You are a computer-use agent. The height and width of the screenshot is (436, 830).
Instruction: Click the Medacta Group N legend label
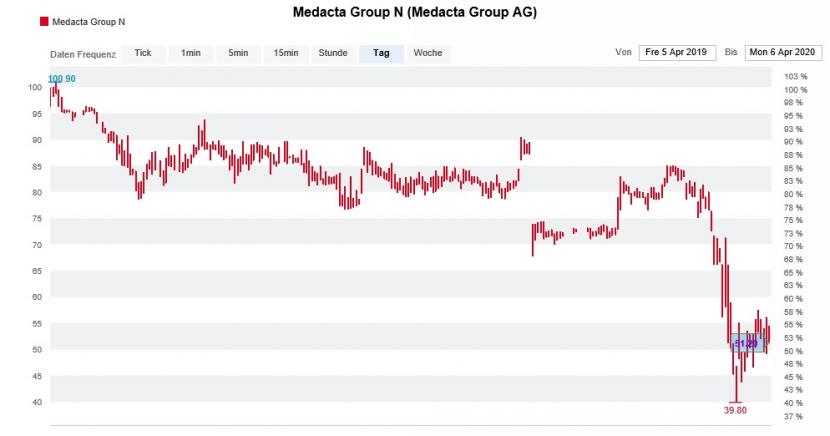pyautogui.click(x=88, y=22)
